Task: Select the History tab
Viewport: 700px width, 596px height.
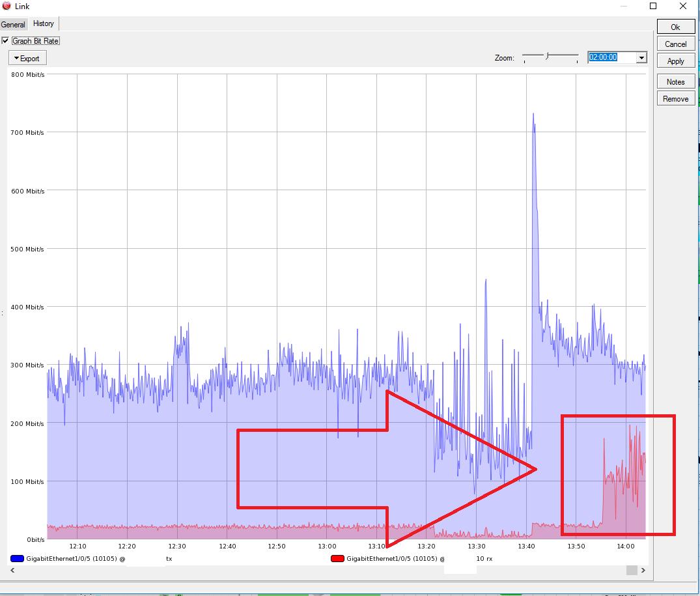Action: 44,23
